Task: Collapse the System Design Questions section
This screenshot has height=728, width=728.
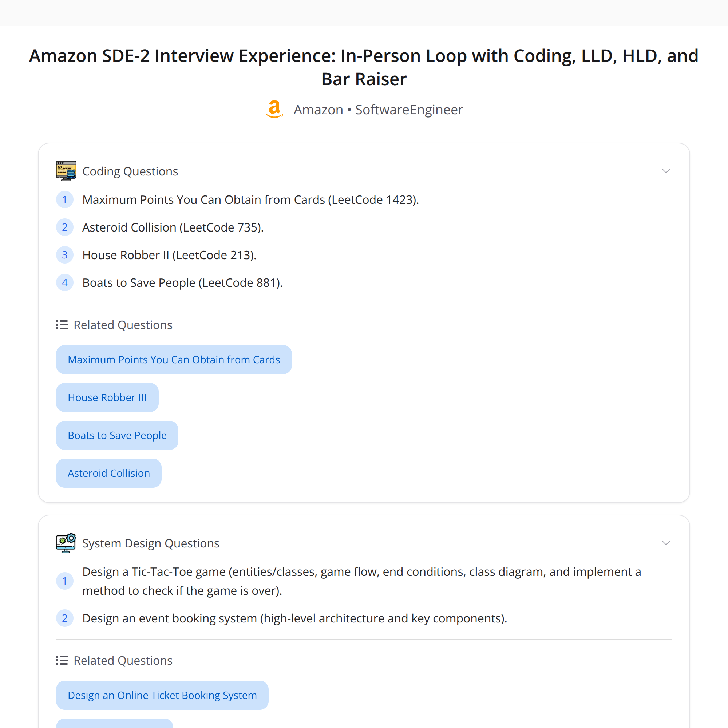Action: [666, 543]
